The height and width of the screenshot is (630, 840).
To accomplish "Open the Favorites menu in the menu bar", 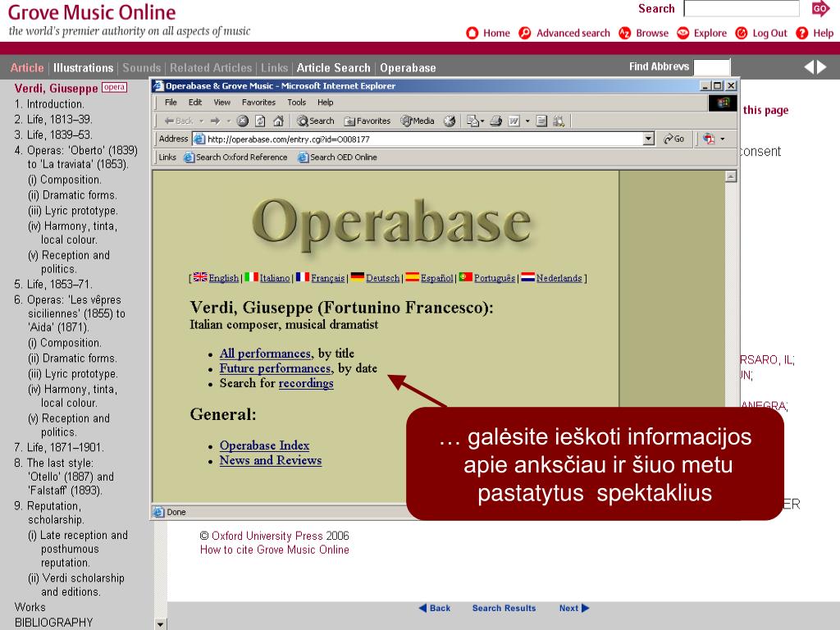I will coord(258,103).
